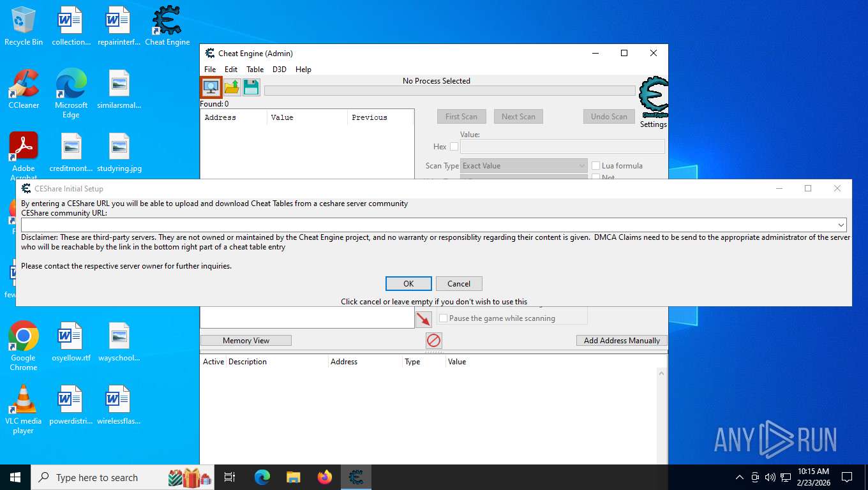Select the collection... document icon

71,27
